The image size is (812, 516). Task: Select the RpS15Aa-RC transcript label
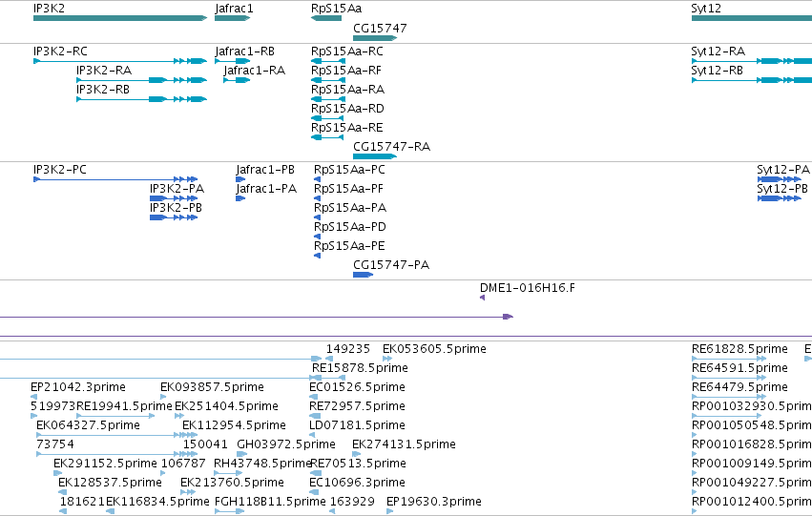tap(347, 52)
